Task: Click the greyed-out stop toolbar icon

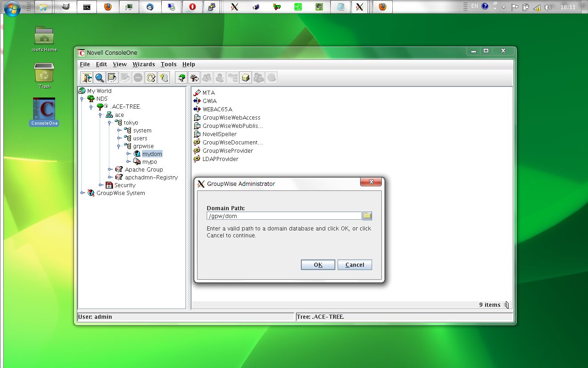Action: [x=138, y=78]
